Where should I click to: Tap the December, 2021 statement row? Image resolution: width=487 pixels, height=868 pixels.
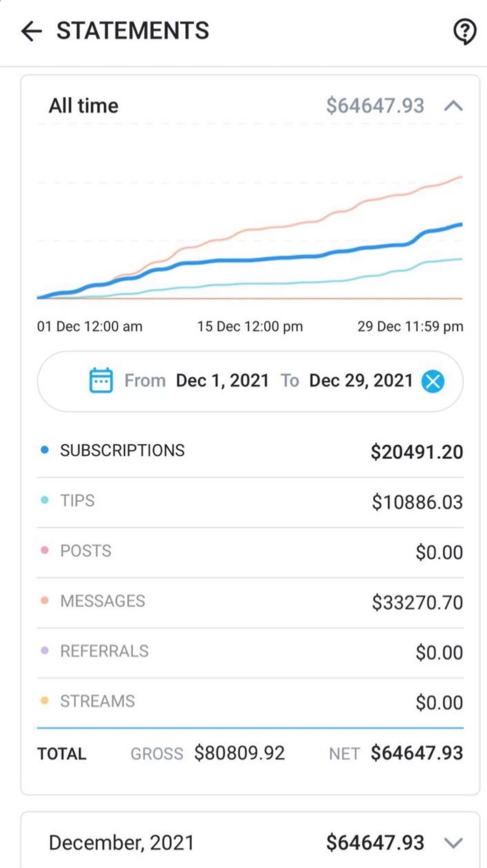point(250,842)
